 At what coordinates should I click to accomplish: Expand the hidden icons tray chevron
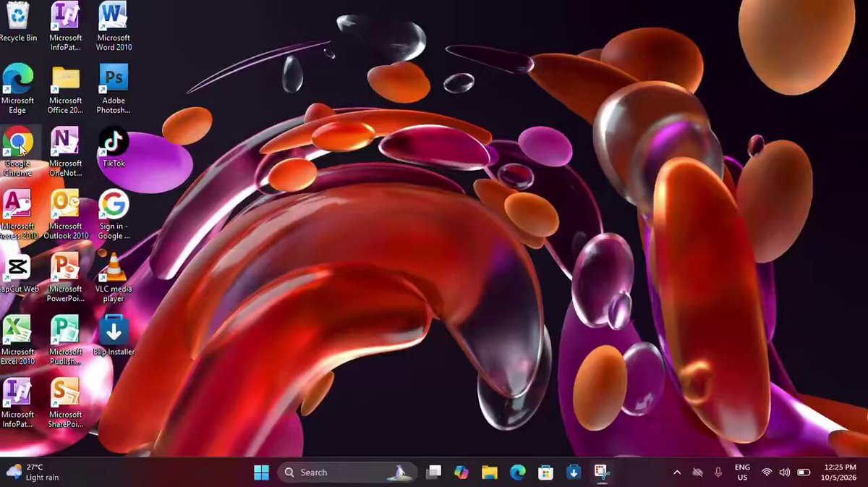coord(677,473)
